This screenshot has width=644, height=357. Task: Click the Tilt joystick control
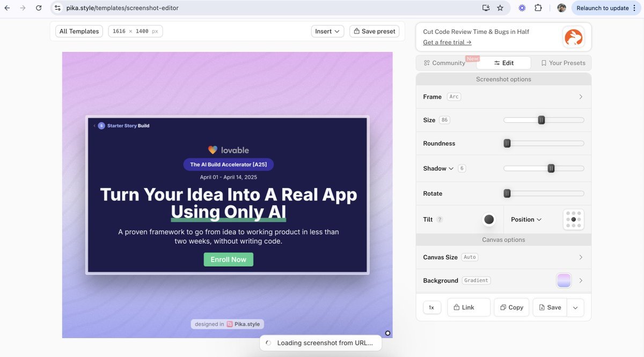[488, 219]
